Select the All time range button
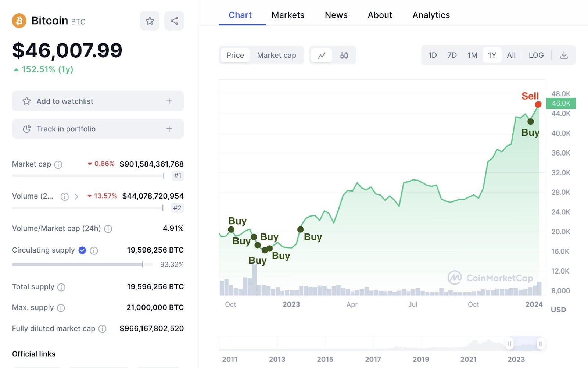 (511, 56)
